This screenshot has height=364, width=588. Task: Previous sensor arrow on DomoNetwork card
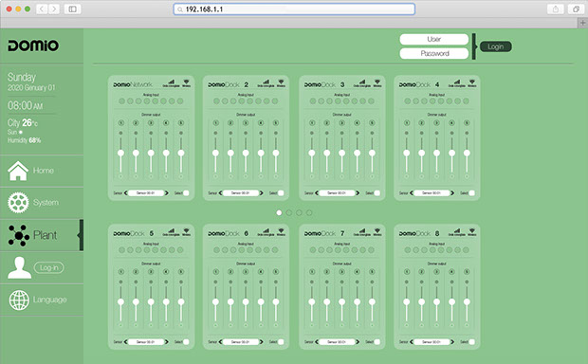[x=125, y=193]
